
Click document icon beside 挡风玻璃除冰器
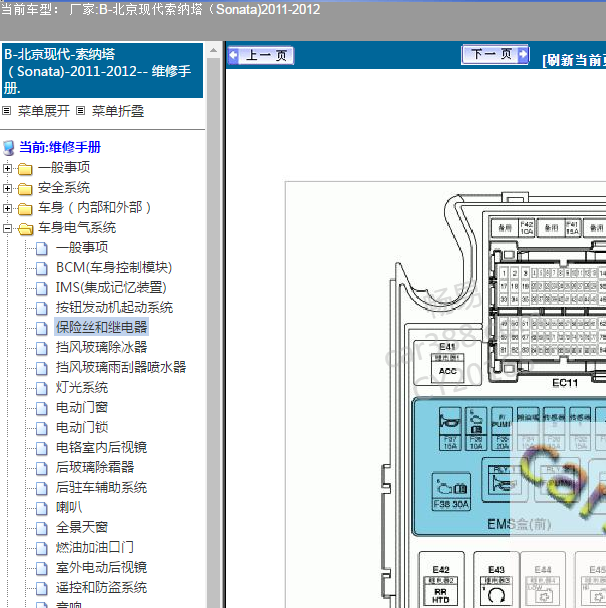pos(42,348)
